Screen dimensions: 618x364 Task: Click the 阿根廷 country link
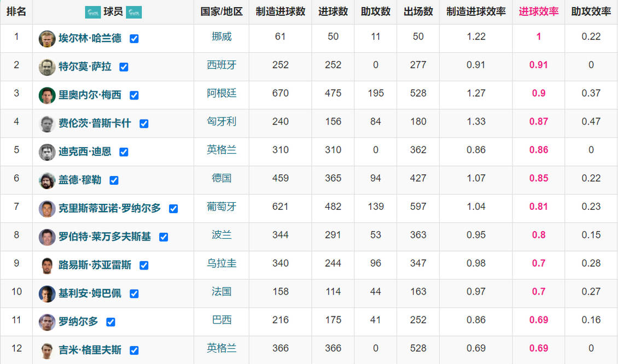[x=221, y=93]
